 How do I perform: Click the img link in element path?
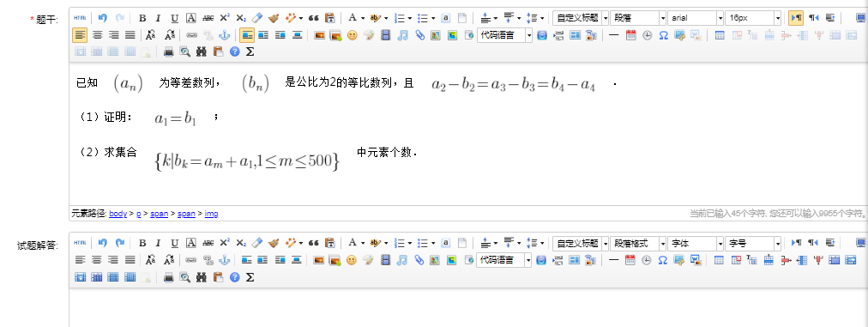point(211,214)
